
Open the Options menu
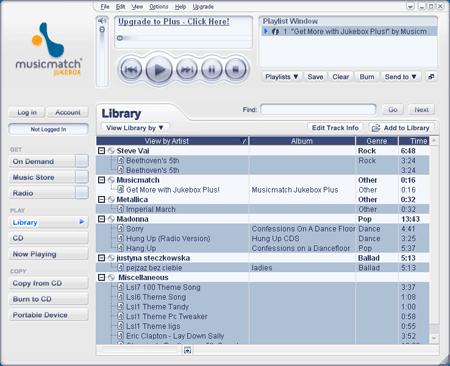pyautogui.click(x=159, y=7)
